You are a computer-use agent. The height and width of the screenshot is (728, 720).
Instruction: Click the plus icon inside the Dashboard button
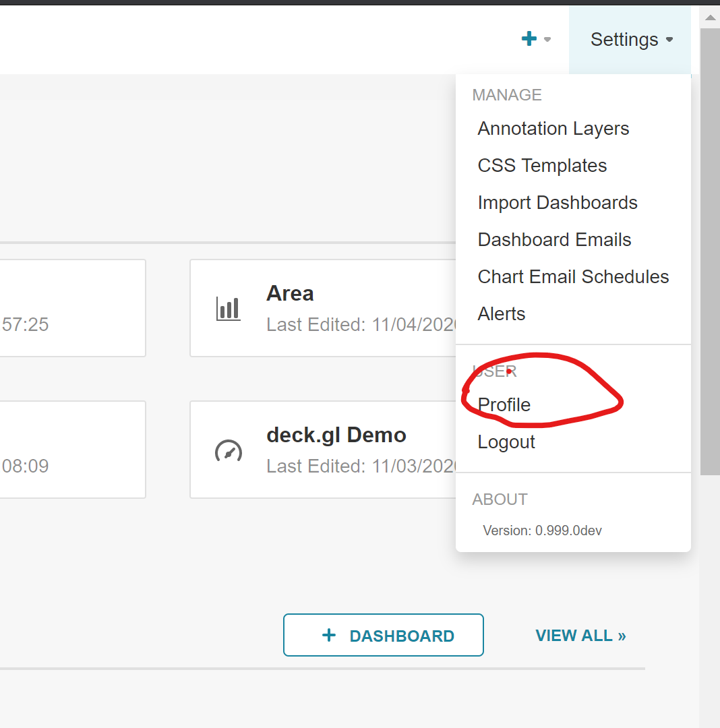329,635
